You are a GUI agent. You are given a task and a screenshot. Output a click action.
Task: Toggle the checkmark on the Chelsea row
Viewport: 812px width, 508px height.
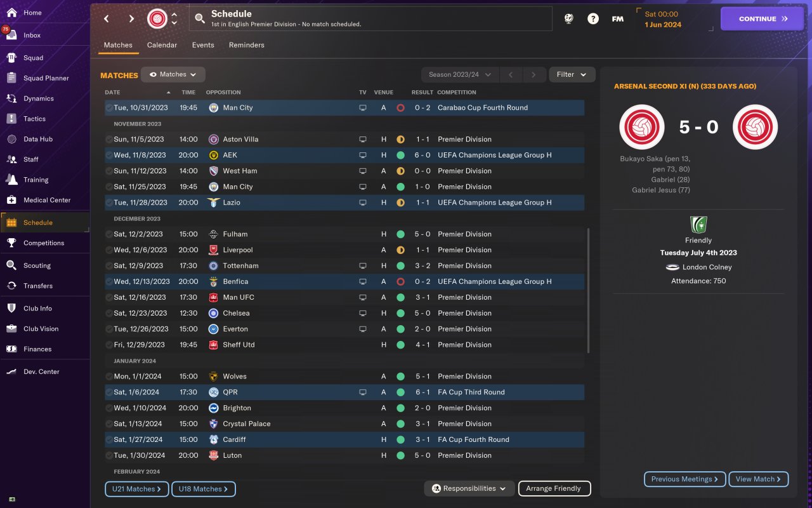click(x=109, y=313)
